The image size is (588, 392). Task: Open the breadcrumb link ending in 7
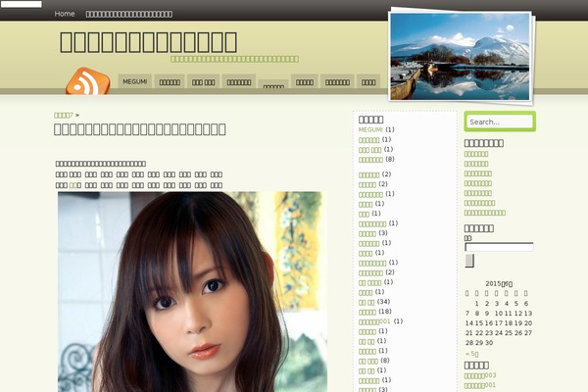click(x=64, y=116)
